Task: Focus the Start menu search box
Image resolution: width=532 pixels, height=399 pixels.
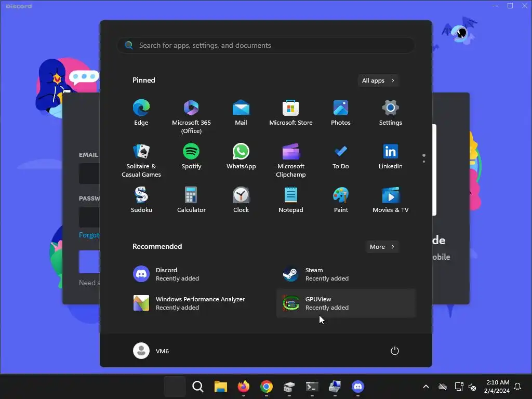Action: click(266, 45)
